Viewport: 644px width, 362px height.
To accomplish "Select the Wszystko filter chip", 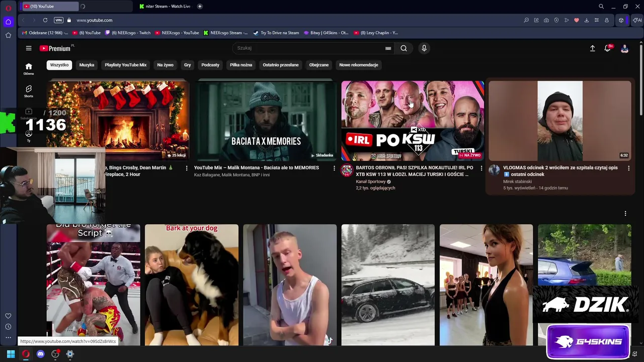I will [x=59, y=65].
